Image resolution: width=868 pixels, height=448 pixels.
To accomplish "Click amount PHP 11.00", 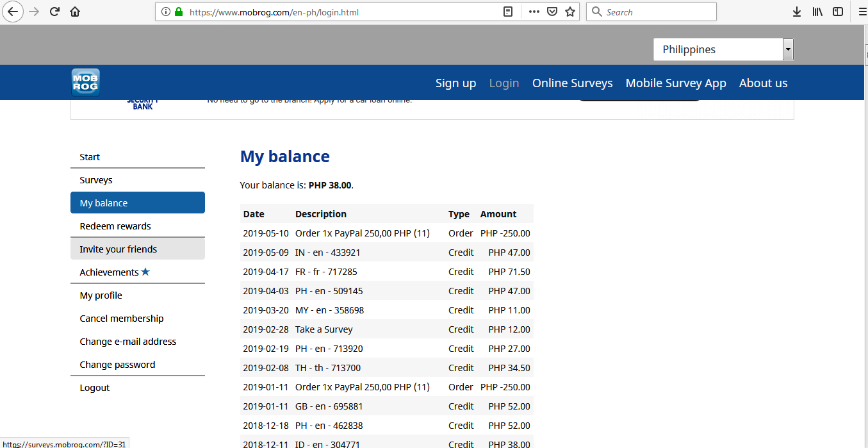I will pyautogui.click(x=509, y=310).
